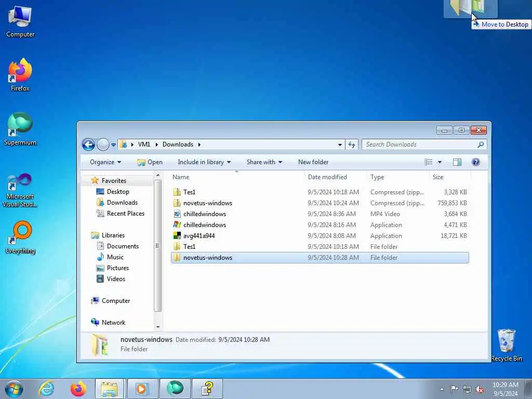The width and height of the screenshot is (532, 399).
Task: Select the Firefox desktop shortcut
Action: point(20,75)
